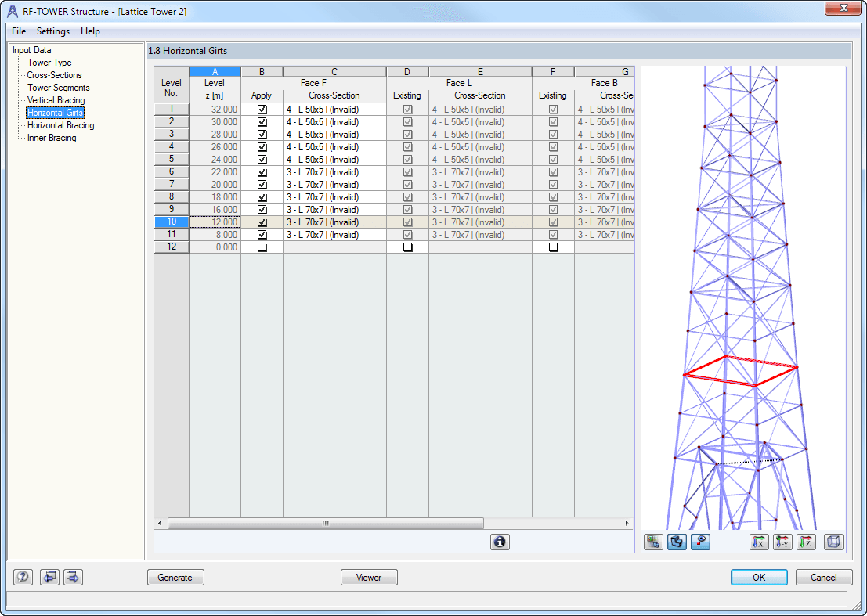Screen dimensions: 867x616
Task: Uncheck Apply for Face F at level 32.000
Action: point(262,110)
